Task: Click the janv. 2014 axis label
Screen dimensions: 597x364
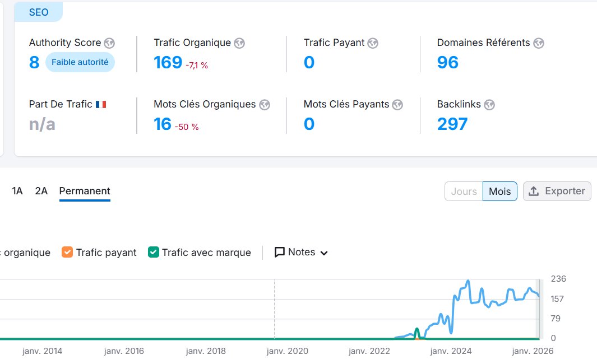Action: coord(42,351)
